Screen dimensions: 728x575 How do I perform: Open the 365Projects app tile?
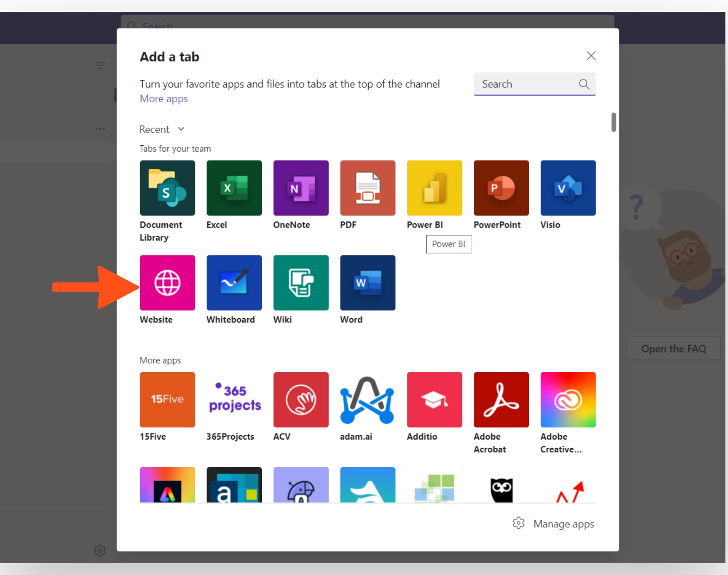click(x=234, y=400)
